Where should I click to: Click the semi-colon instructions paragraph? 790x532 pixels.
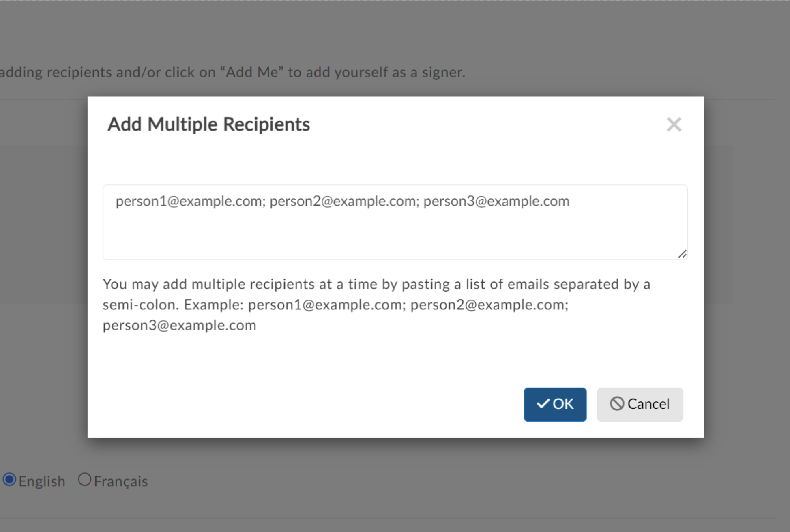pos(376,305)
